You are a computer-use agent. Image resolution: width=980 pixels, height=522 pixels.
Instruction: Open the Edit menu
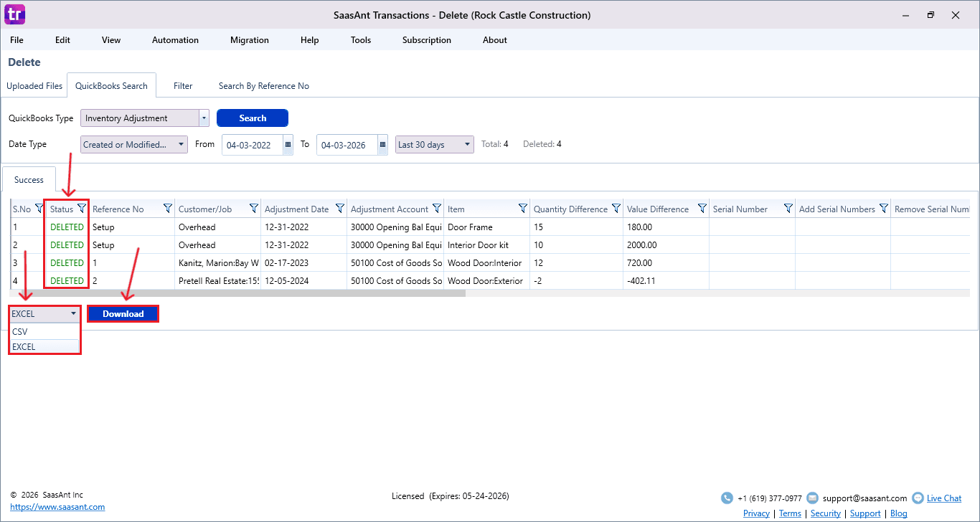coord(63,40)
